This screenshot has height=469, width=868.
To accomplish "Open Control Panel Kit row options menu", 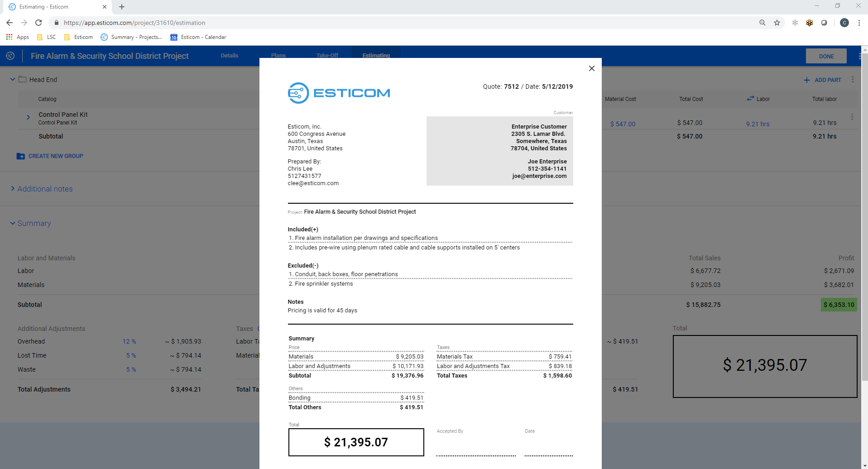I will tap(852, 117).
